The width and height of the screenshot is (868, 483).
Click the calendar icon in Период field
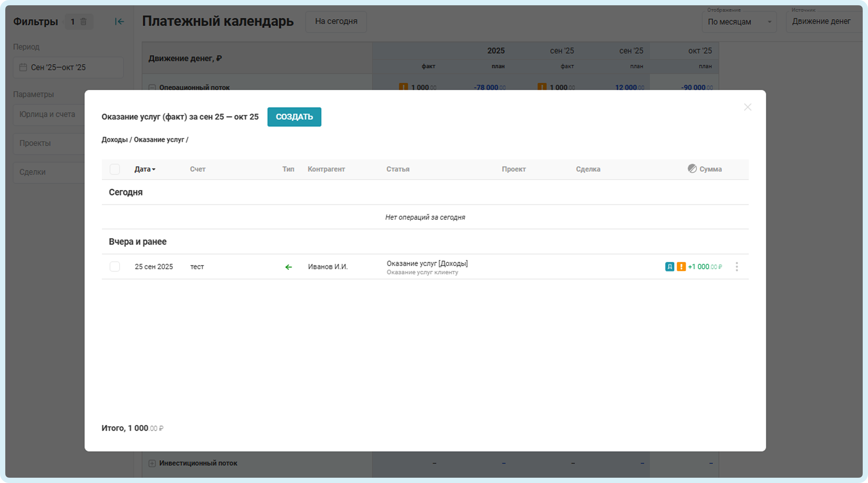(x=23, y=67)
